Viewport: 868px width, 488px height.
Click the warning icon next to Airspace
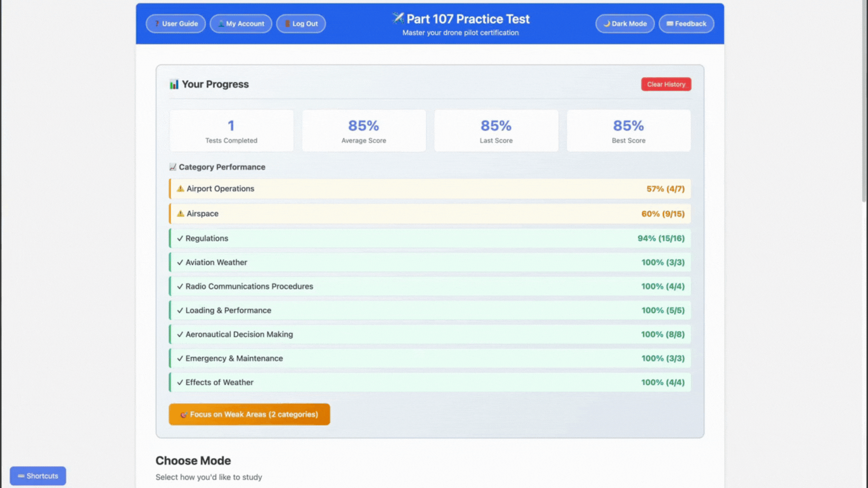tap(180, 214)
